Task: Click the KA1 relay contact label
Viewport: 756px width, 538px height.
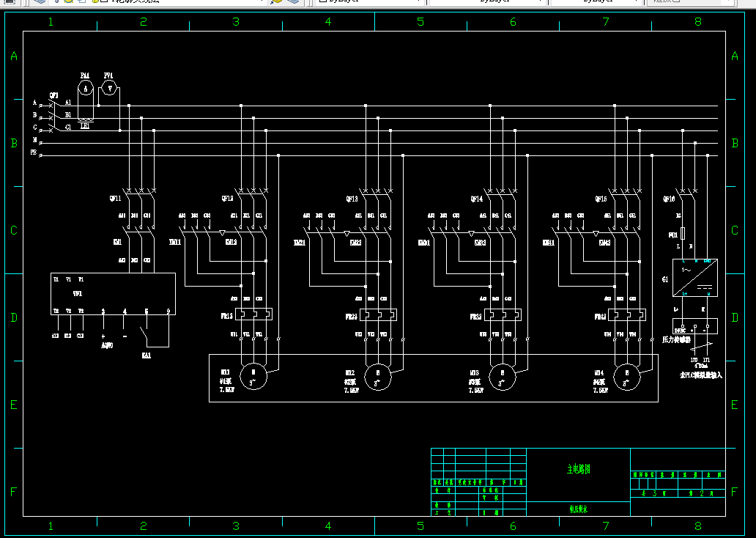Action: pos(146,355)
